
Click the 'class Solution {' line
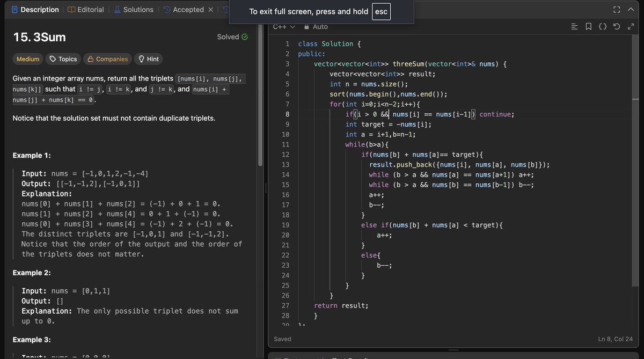click(x=330, y=43)
